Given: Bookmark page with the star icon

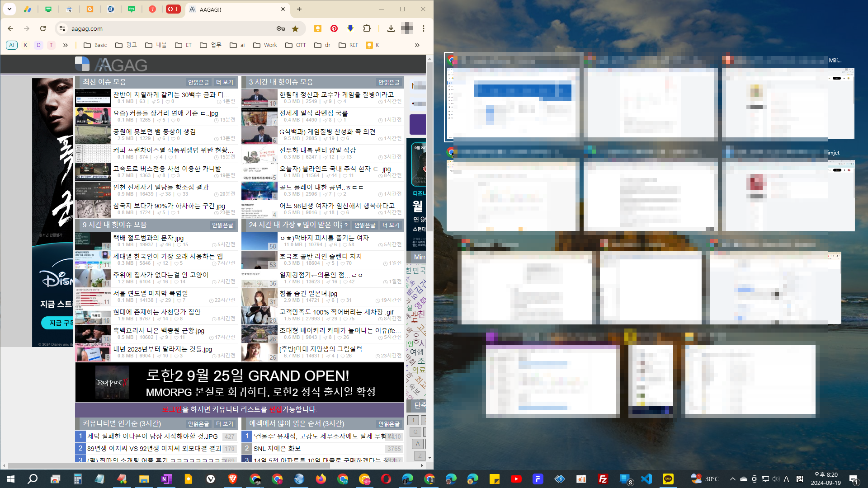Looking at the screenshot, I should pyautogui.click(x=295, y=28).
